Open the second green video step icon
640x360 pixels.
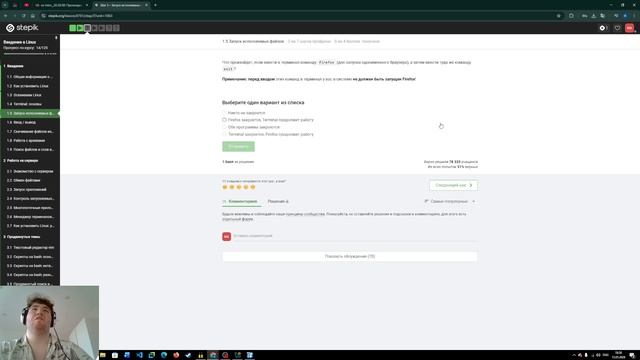(80, 28)
